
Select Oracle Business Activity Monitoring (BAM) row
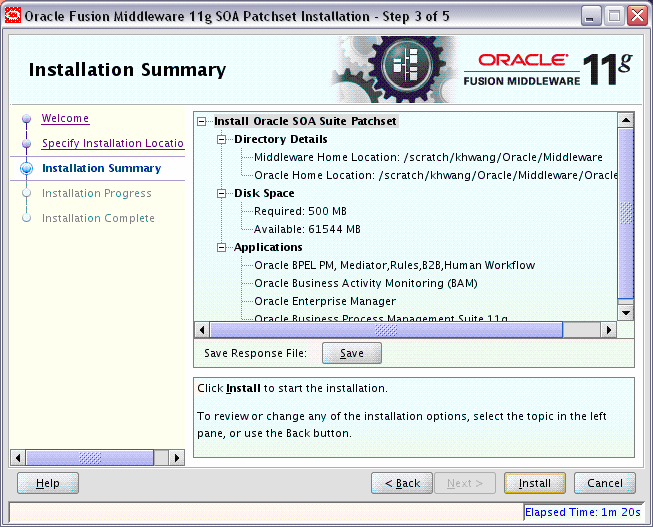[366, 283]
